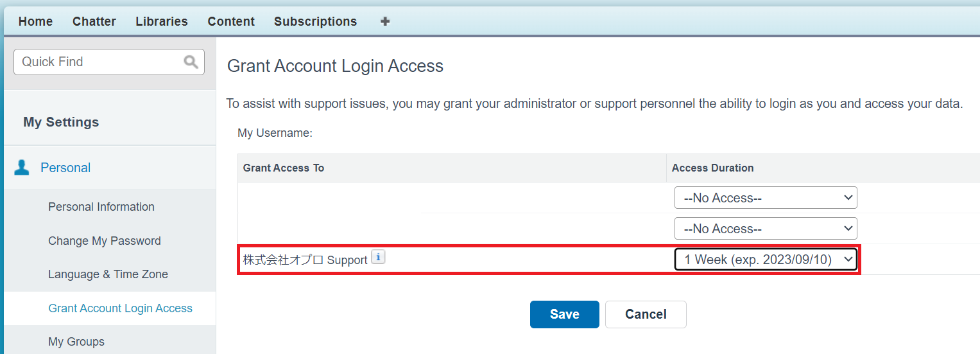The image size is (980, 354).
Task: Open the Libraries tab
Action: pos(162,21)
